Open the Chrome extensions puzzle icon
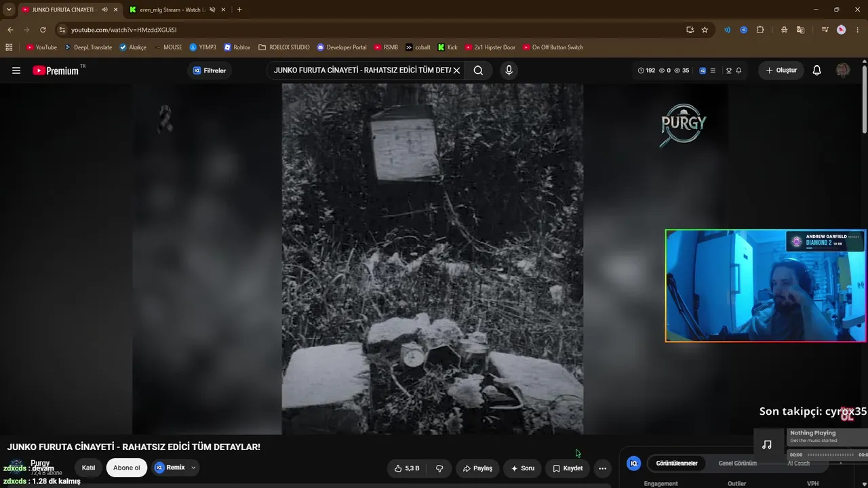The width and height of the screenshot is (868, 488). click(x=760, y=30)
